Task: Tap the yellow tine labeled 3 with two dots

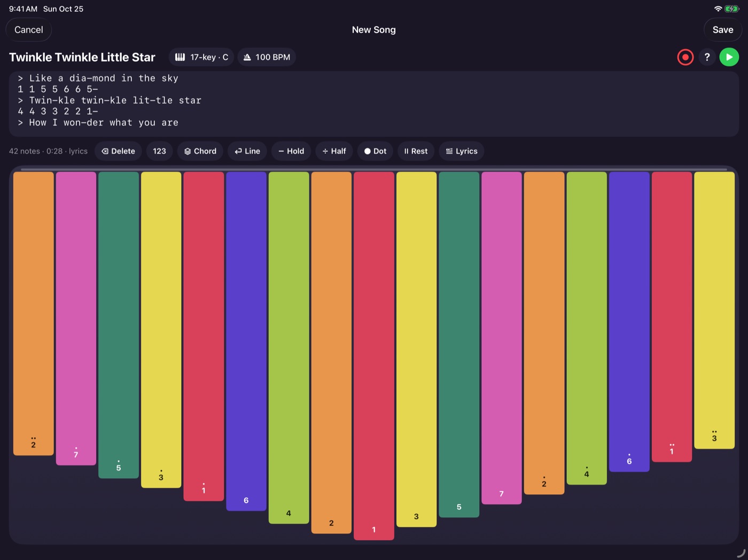Action: pos(714,310)
